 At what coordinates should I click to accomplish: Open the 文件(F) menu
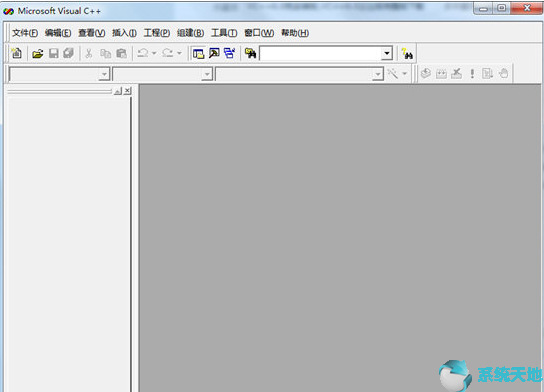coord(25,33)
